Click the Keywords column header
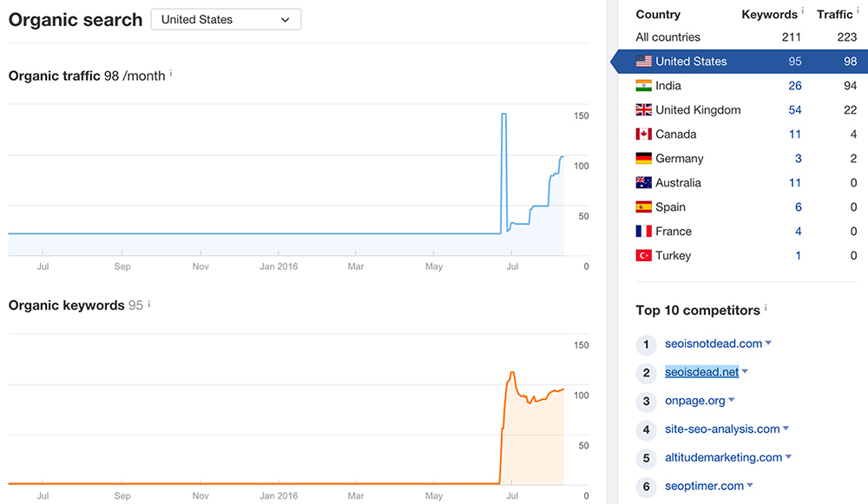Viewport: 868px width, 504px height. coord(769,15)
